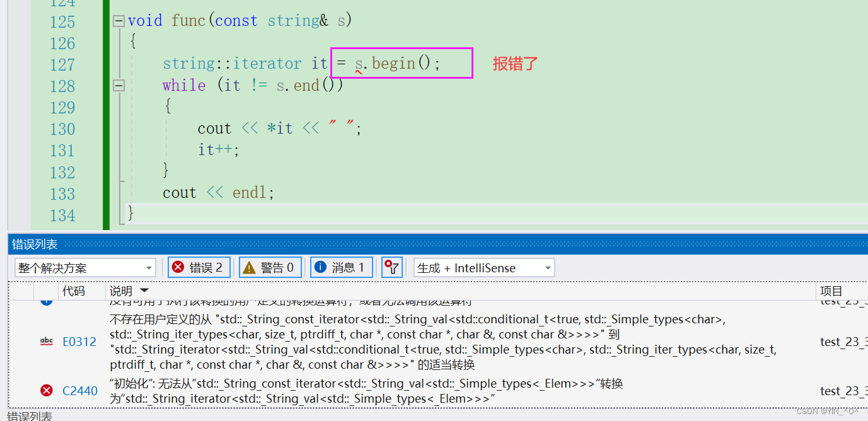Click endl on line 133
Viewport: 868px width, 421px height.
(250, 193)
